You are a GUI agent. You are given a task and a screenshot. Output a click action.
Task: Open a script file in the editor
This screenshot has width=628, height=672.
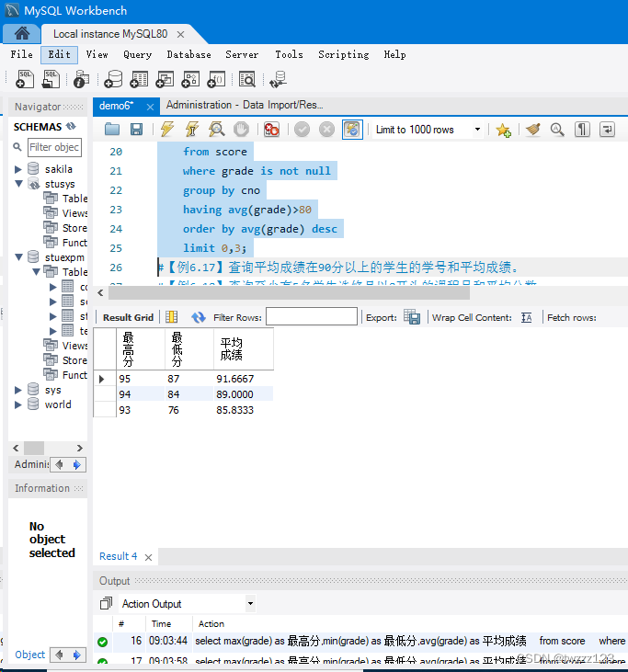click(x=112, y=129)
